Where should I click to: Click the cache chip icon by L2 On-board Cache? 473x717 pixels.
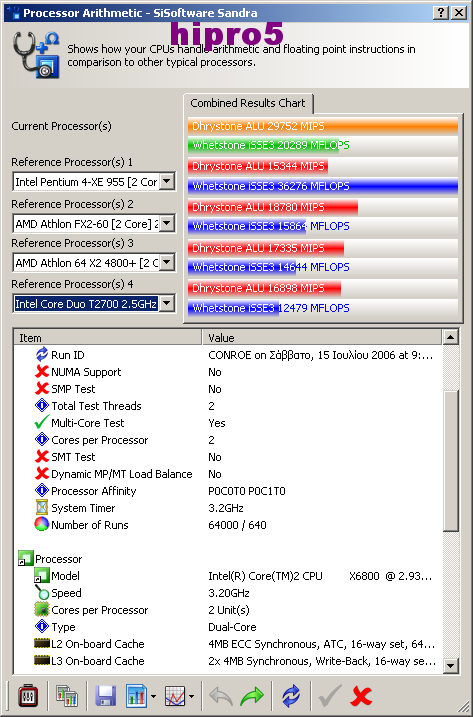click(x=42, y=643)
